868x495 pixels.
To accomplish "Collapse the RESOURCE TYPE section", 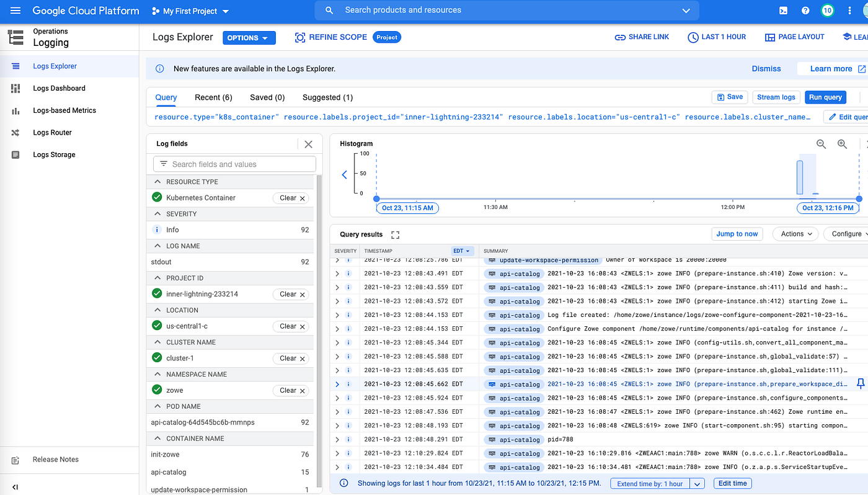I will point(156,182).
